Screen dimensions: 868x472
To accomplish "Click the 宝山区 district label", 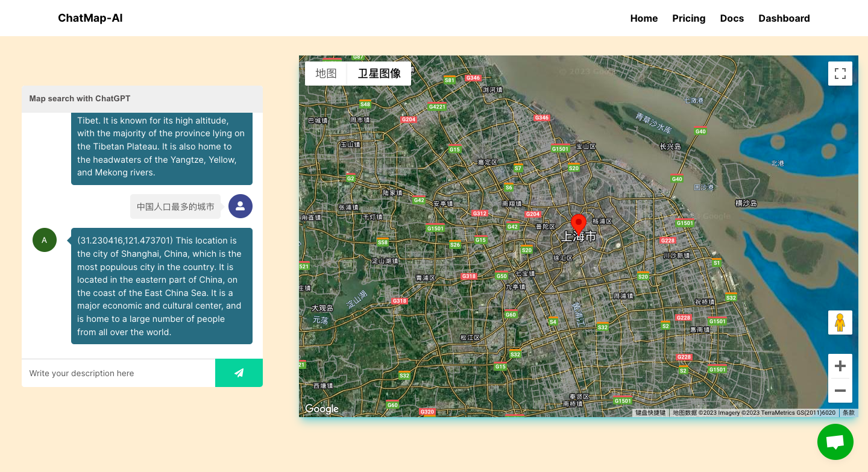I will coord(585,146).
